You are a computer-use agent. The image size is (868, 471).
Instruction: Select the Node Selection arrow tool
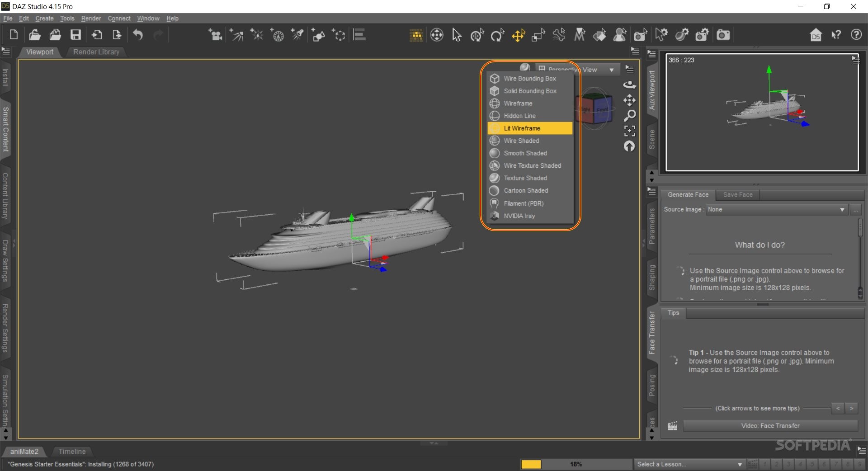point(457,35)
